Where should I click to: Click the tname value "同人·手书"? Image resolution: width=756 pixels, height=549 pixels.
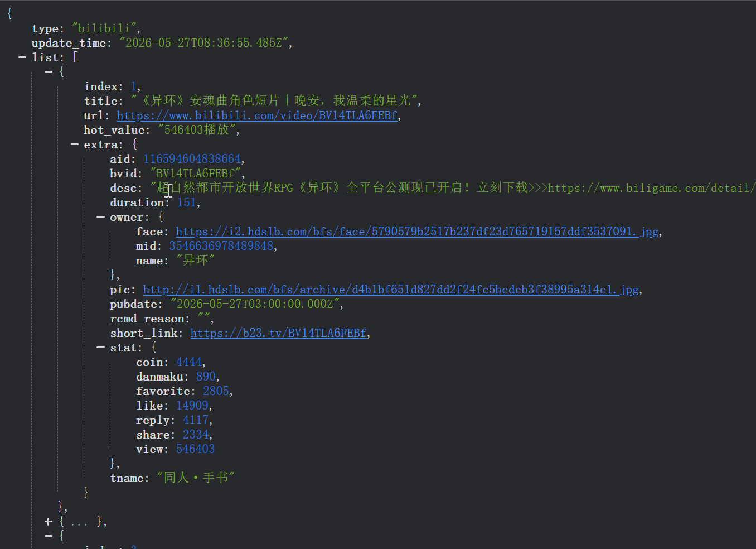point(195,478)
